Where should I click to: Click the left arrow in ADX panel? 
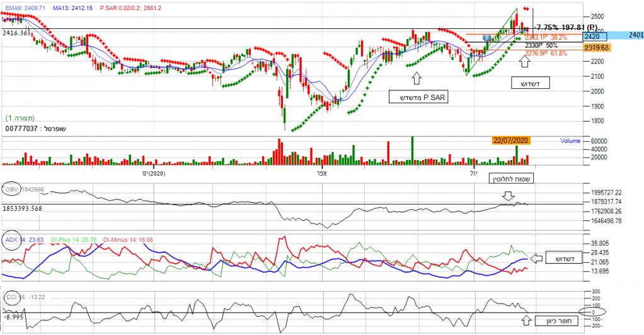536,258
